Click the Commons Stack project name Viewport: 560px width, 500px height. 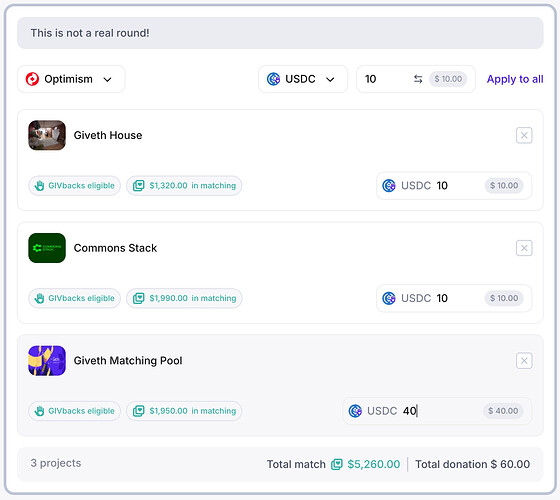(x=115, y=248)
